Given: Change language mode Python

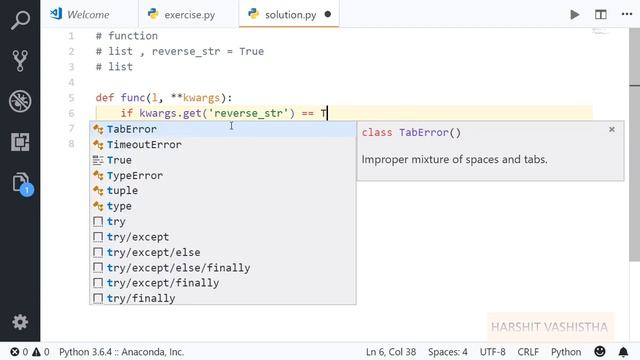Looking at the screenshot, I should tap(566, 352).
